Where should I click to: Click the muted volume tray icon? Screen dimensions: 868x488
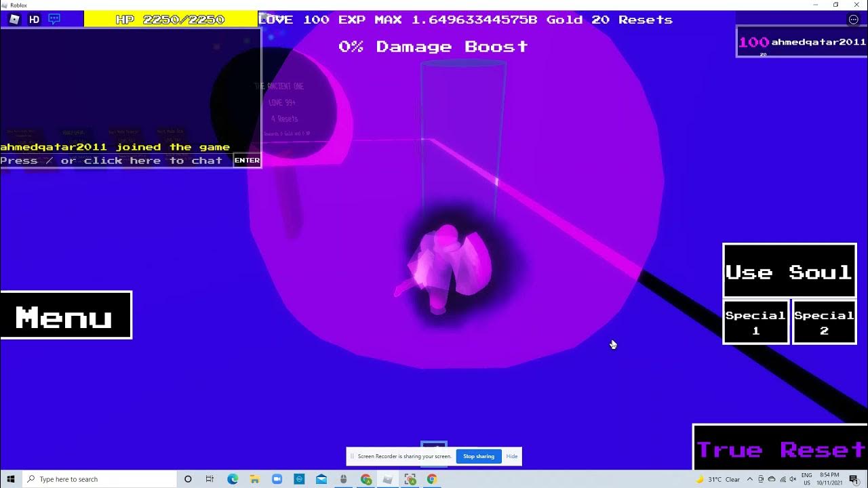[x=793, y=479]
